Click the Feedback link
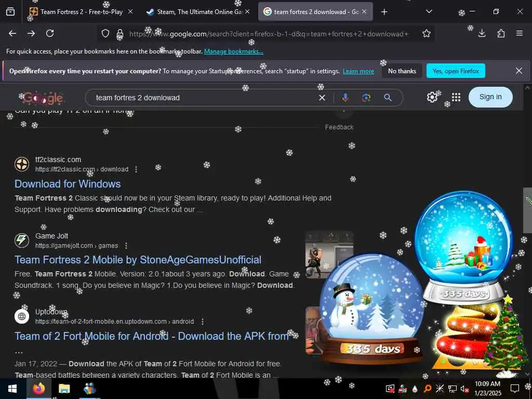Screen dimensions: 532x399 [339, 127]
